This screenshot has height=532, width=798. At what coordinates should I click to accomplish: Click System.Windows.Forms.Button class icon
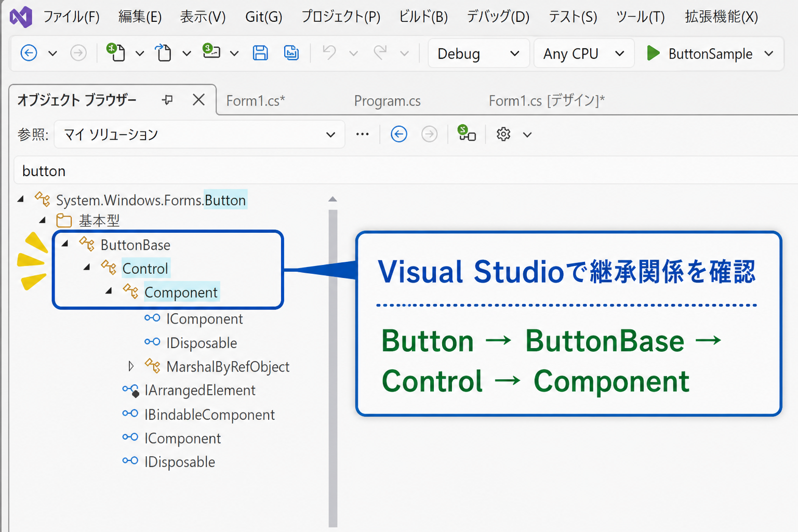[42, 199]
